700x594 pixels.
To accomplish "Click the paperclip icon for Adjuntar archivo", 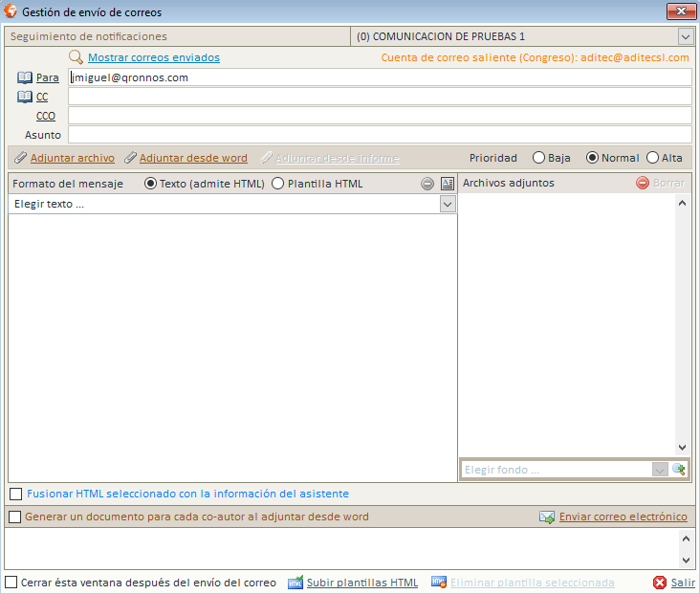I will [x=20, y=158].
